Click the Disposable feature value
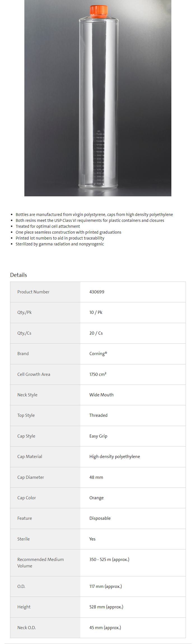The image size is (196, 644). pos(100,518)
